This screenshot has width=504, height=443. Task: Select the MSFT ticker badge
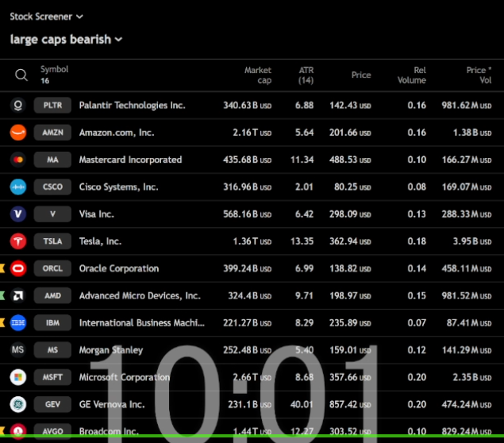pos(52,377)
